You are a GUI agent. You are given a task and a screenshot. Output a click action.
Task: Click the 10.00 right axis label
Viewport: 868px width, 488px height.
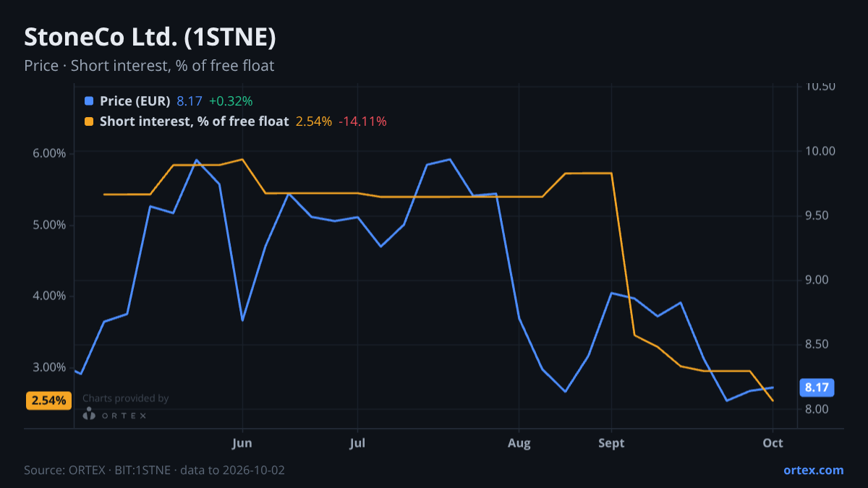coord(820,151)
